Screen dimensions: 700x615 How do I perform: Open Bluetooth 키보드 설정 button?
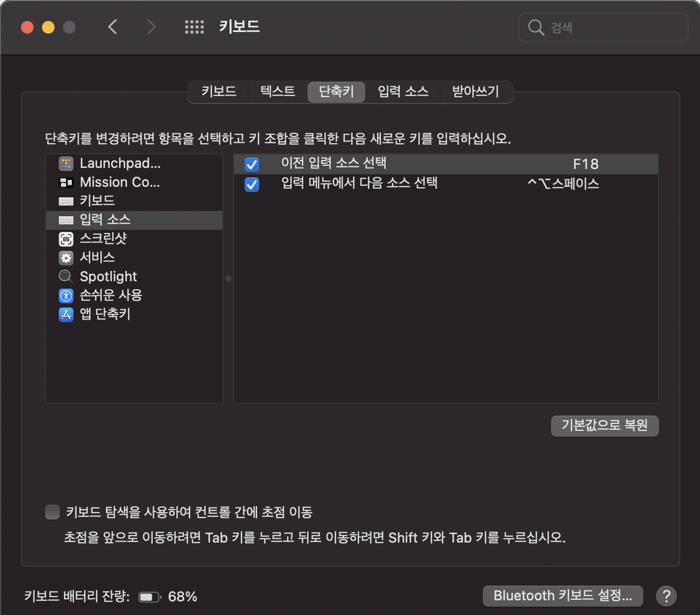click(x=563, y=596)
